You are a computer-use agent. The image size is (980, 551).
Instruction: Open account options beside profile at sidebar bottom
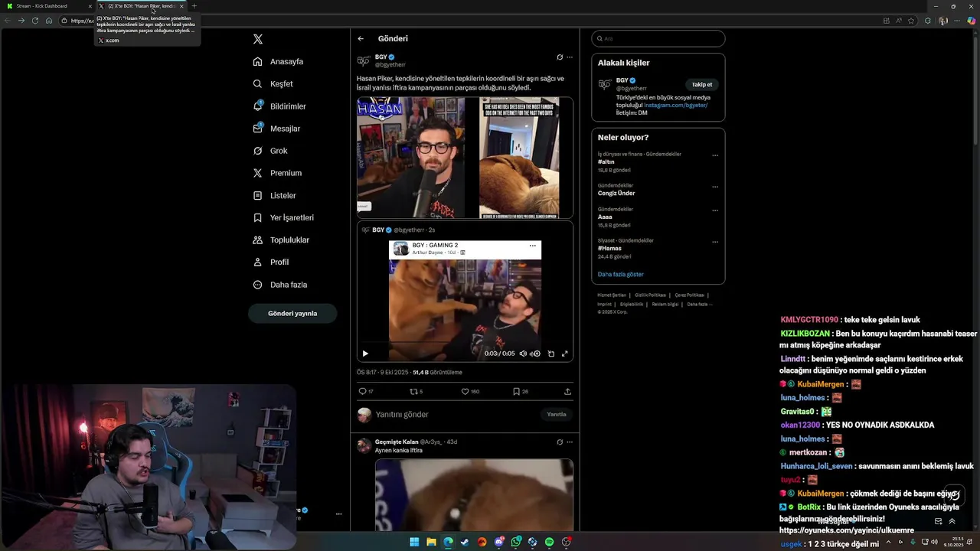(x=338, y=514)
